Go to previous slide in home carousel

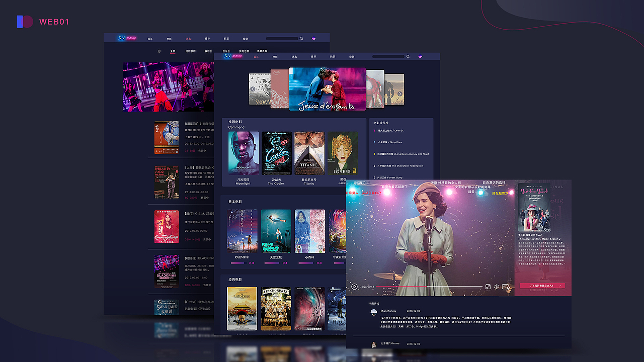coord(253,89)
